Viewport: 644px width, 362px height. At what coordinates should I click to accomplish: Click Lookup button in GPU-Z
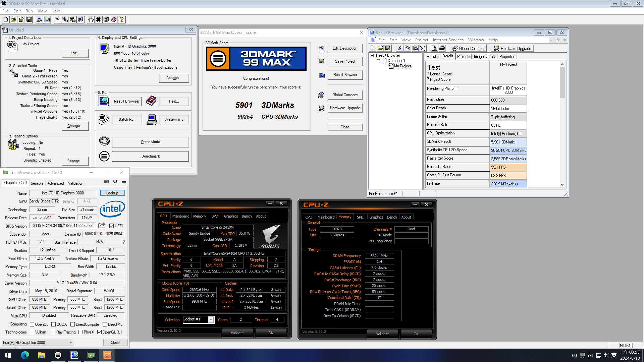tap(112, 193)
